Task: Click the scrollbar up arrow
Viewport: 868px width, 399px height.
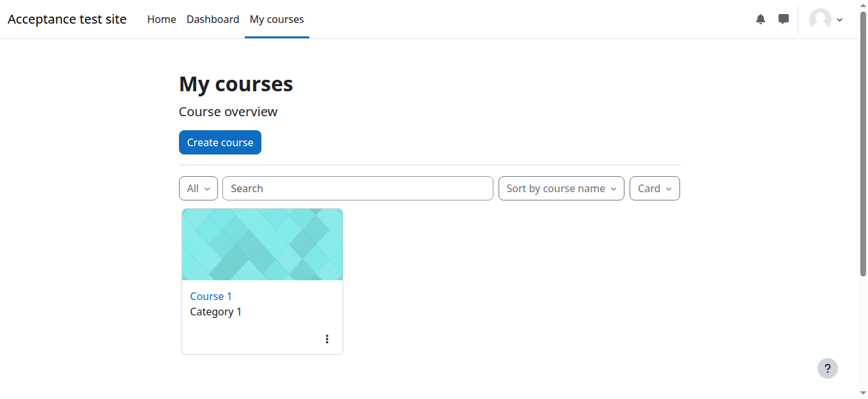Action: coord(863,5)
